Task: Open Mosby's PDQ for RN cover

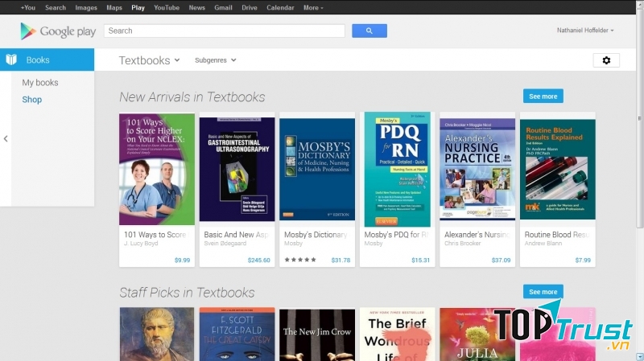Action: pyautogui.click(x=397, y=170)
